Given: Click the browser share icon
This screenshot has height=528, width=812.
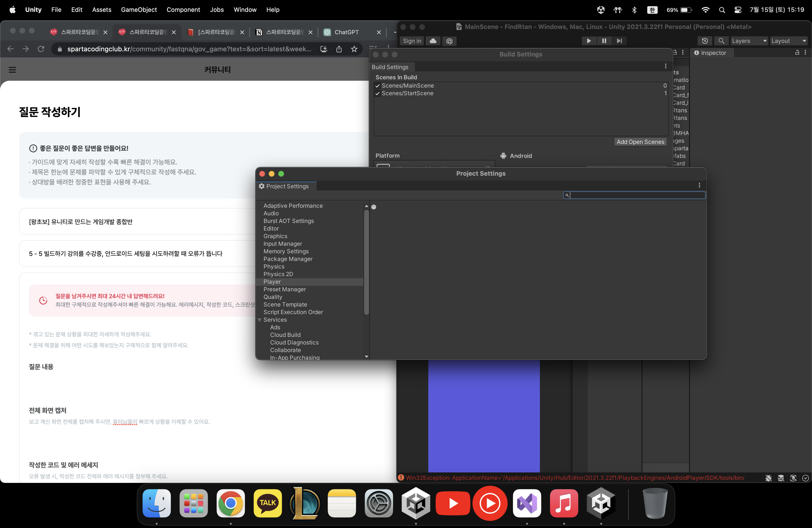Looking at the screenshot, I should pyautogui.click(x=339, y=49).
